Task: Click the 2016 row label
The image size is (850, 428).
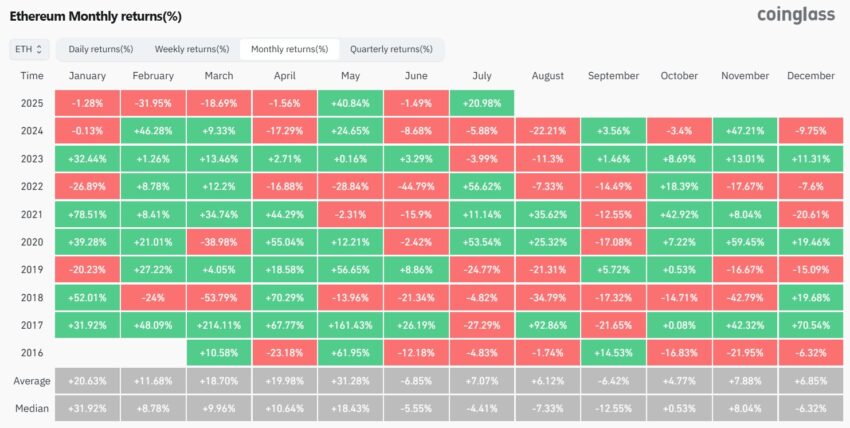Action: point(31,353)
